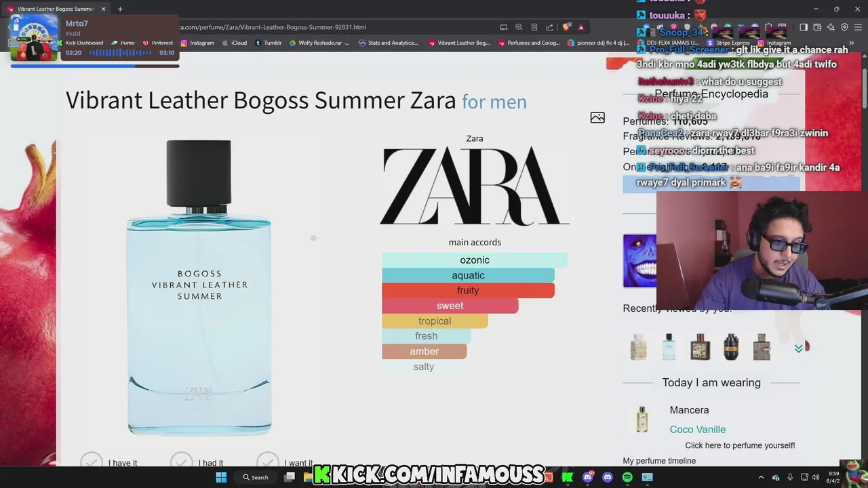Open Discord with the notification badge on taskbar
The height and width of the screenshot is (488, 868).
(x=588, y=477)
